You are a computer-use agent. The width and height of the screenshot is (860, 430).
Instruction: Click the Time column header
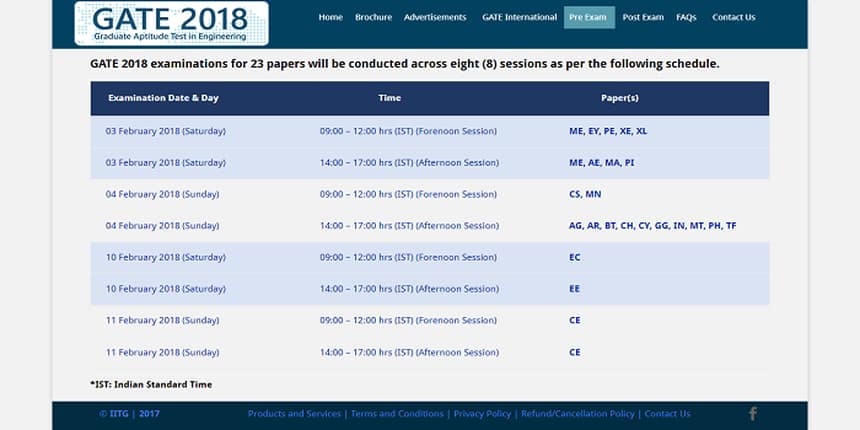pos(389,98)
